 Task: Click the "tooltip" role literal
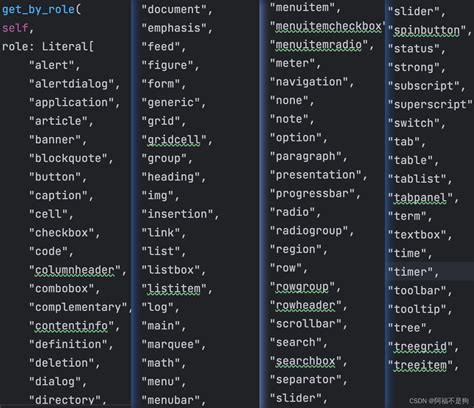point(417,309)
